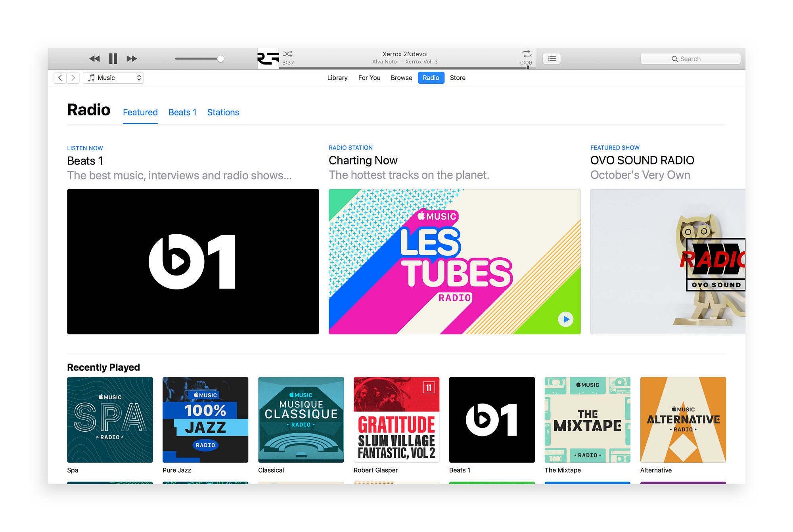Viewport: 793px width, 532px height.
Task: Open the OVO Sound Radio banner
Action: (x=668, y=262)
